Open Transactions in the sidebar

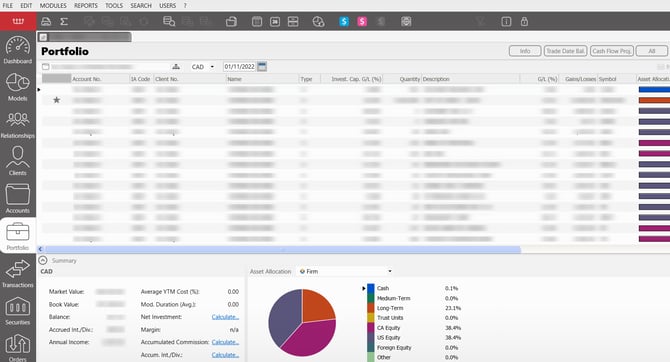point(18,274)
